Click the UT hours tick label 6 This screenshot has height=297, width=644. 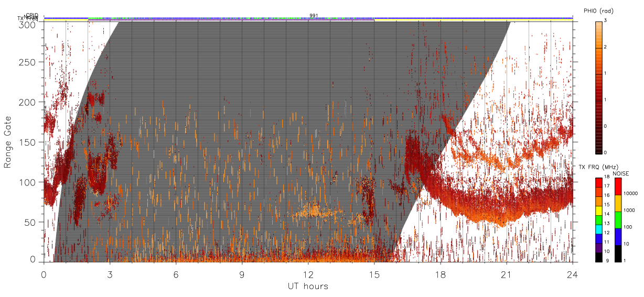176,274
